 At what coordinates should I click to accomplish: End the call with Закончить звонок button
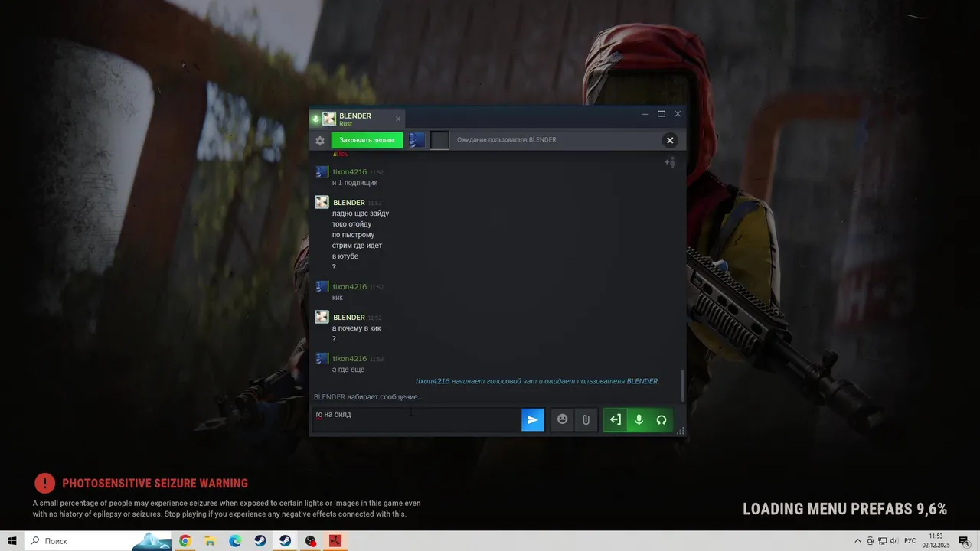[x=367, y=140]
